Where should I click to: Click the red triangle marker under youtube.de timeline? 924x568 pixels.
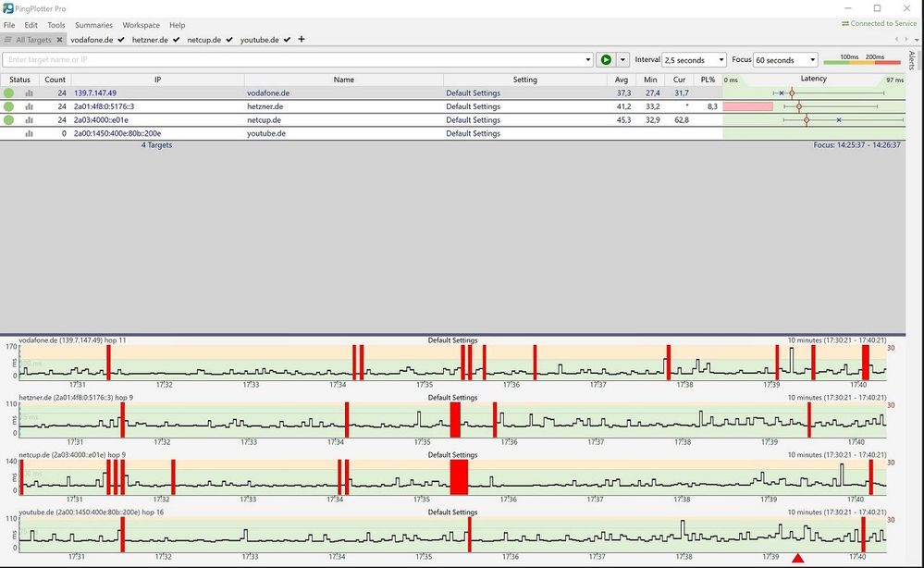tap(797, 558)
